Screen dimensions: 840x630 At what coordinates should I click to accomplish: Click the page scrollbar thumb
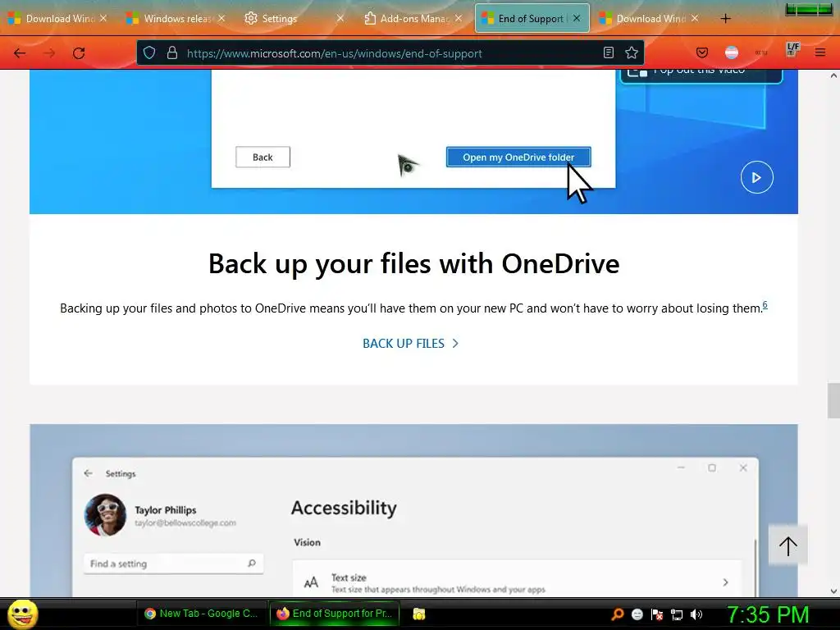tap(833, 400)
